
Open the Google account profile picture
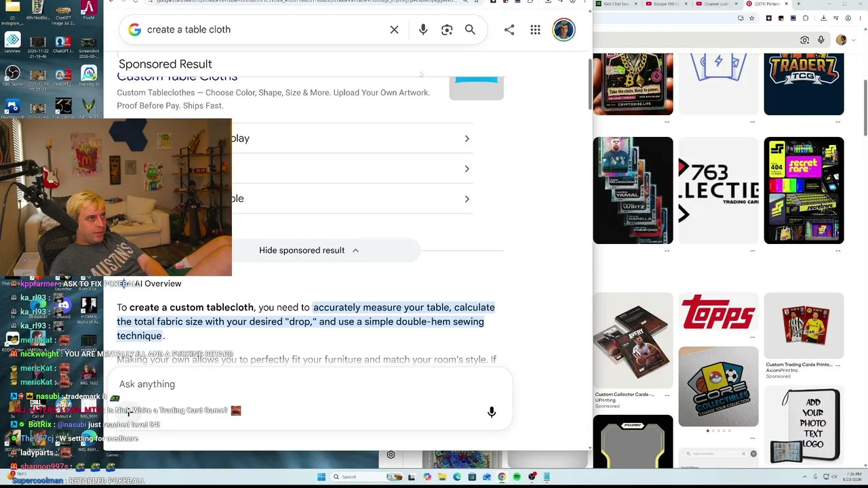[564, 30]
